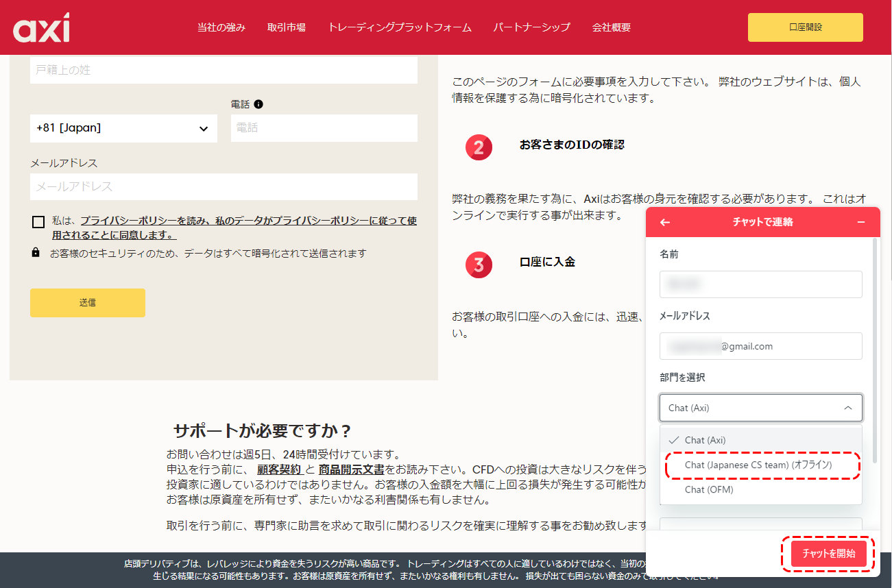The width and height of the screenshot is (892, 588).
Task: Click the phone info icon
Action: (258, 104)
